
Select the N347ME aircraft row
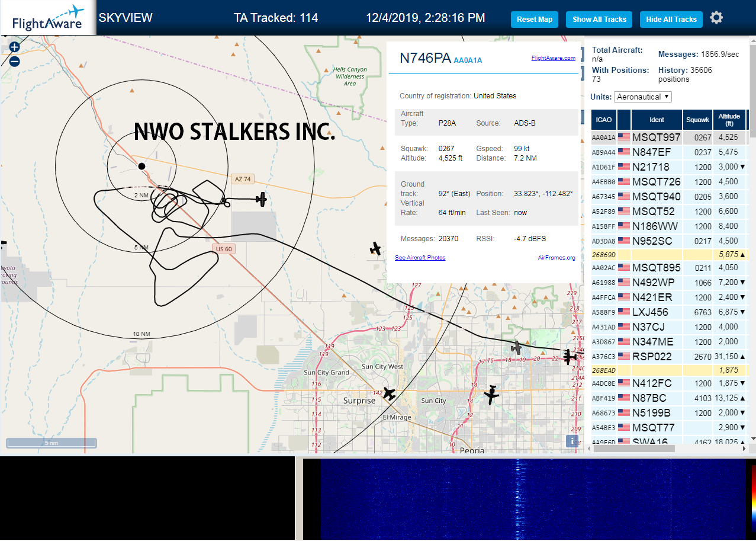[669, 342]
